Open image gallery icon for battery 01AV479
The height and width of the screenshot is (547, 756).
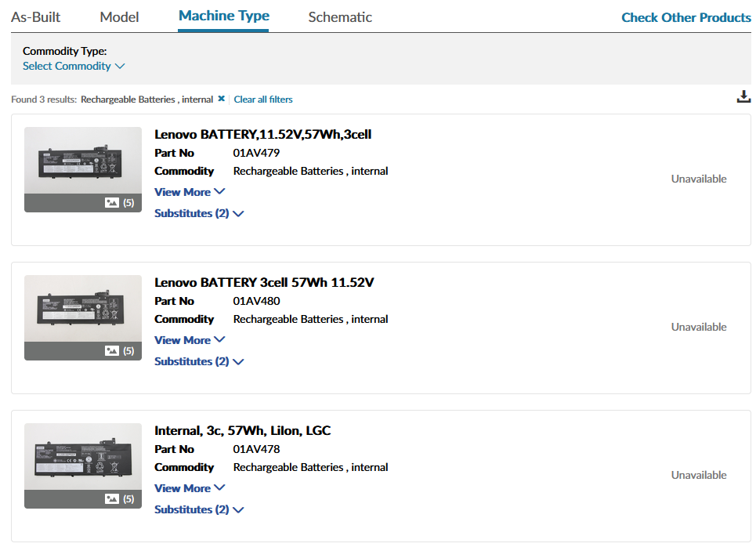coord(112,203)
